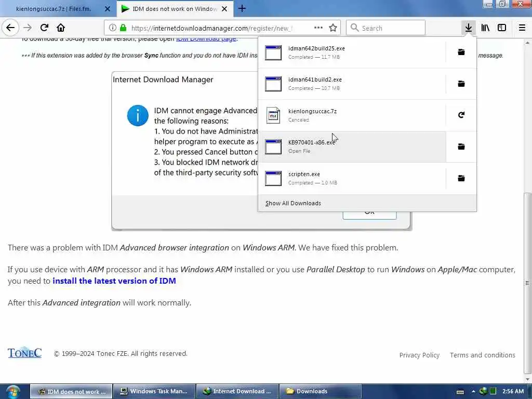Open the on-screen keyboard tray icon
The width and height of the screenshot is (532, 399).
[x=460, y=392]
